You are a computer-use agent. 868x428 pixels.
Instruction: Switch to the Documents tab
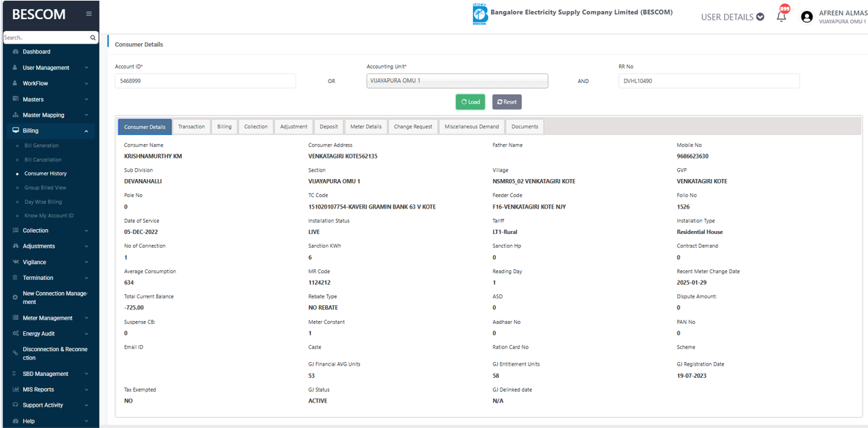coord(525,127)
